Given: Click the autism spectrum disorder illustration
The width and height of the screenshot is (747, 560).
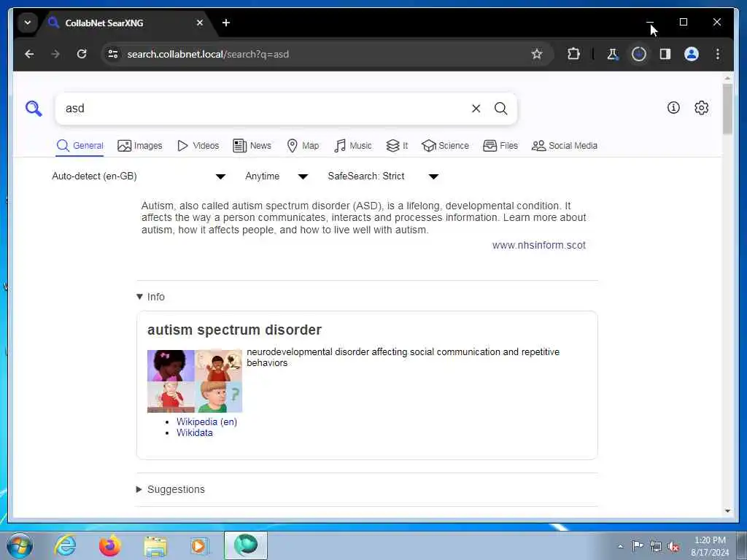Looking at the screenshot, I should (x=194, y=381).
